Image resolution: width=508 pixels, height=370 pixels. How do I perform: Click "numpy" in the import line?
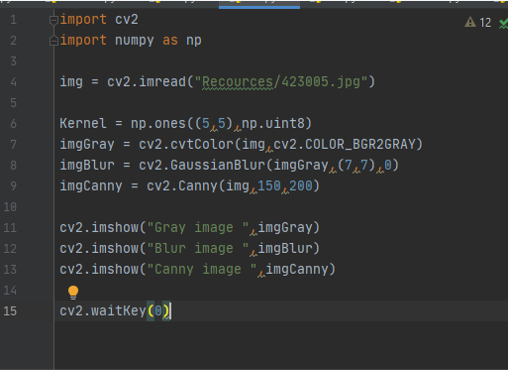pos(135,41)
